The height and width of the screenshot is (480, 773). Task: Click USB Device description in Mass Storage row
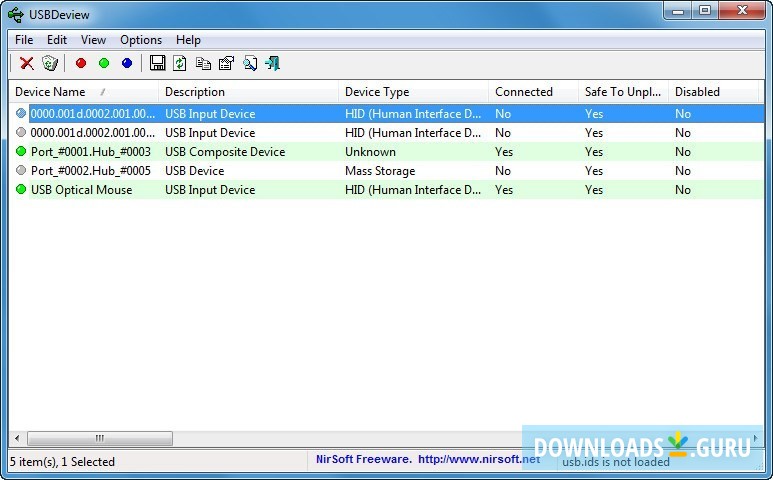[x=195, y=171]
